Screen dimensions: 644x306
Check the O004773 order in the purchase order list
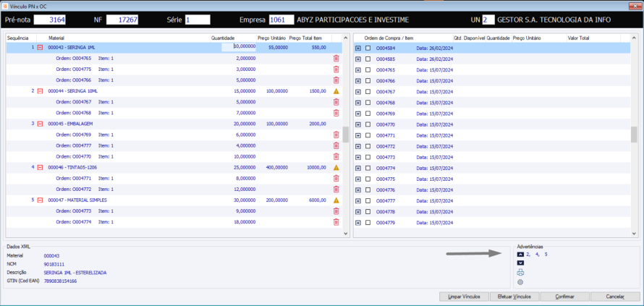click(368, 157)
